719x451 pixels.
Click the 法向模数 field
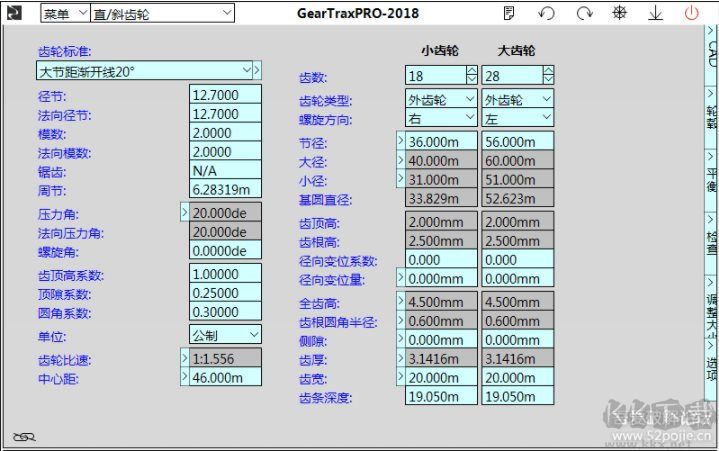[225, 151]
